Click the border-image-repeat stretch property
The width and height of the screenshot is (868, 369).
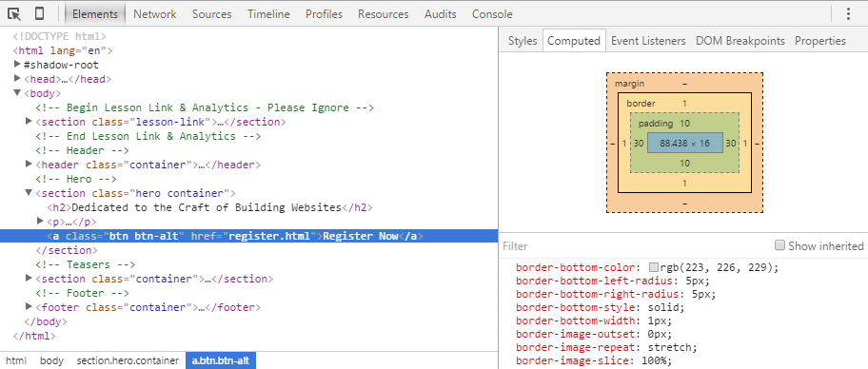(606, 347)
